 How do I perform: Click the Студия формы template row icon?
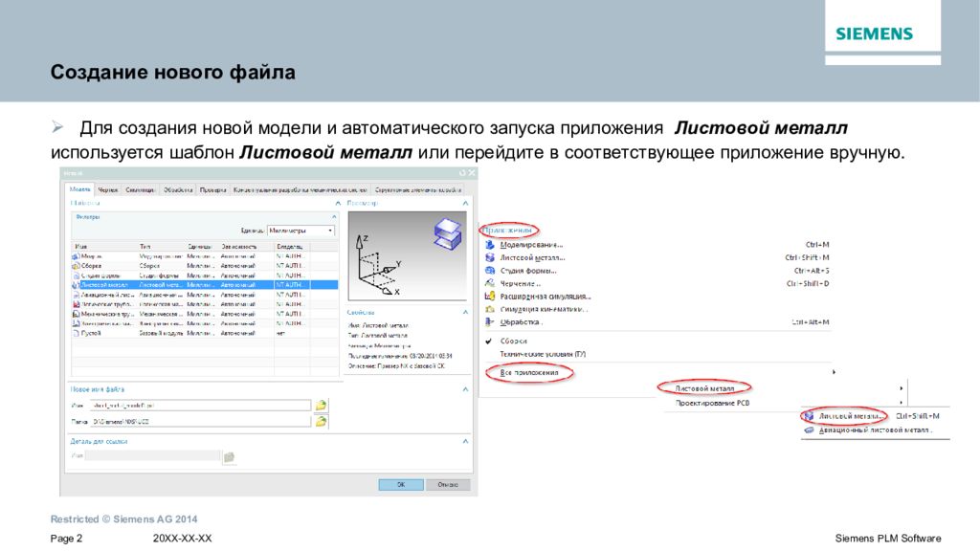tap(76, 275)
